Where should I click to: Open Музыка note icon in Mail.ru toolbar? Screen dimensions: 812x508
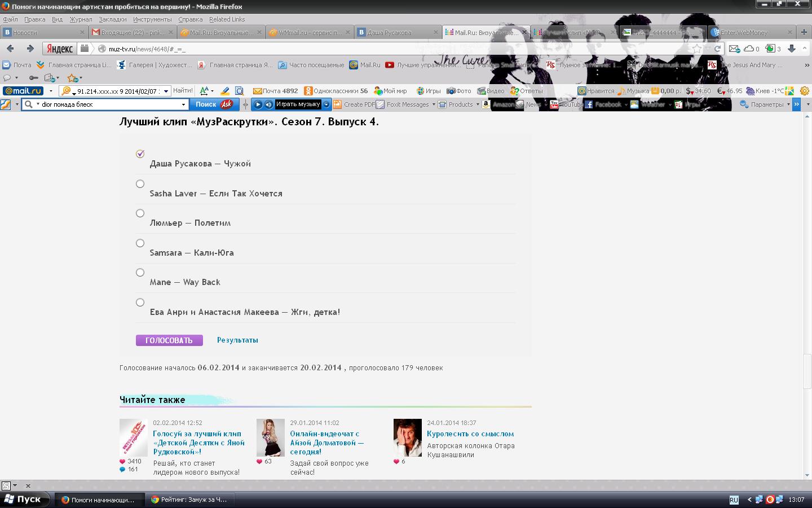coord(633,90)
